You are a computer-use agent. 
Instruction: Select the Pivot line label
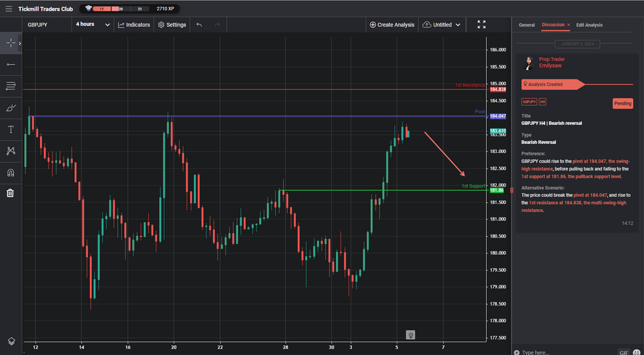click(480, 112)
